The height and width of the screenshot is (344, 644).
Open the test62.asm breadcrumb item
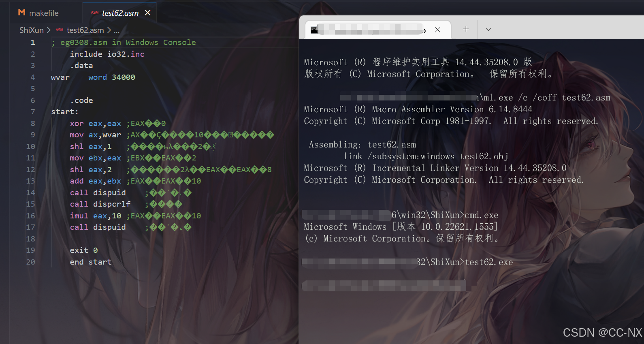pos(85,30)
